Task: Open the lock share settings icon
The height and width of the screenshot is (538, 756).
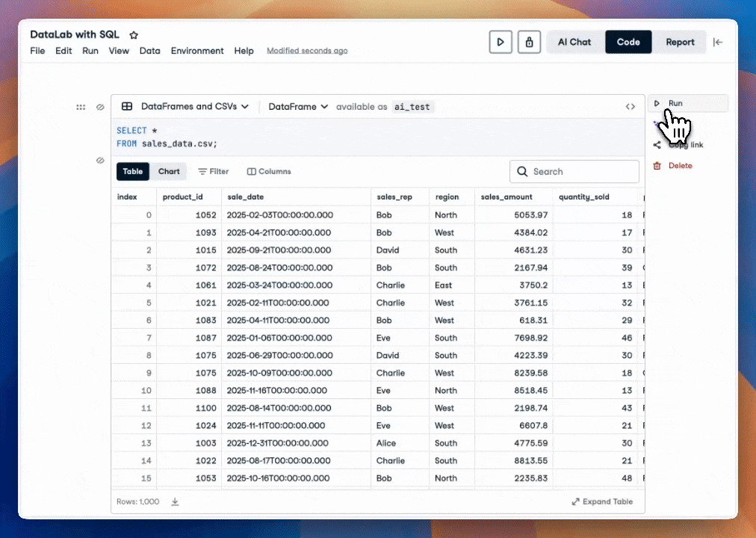Action: pos(529,42)
